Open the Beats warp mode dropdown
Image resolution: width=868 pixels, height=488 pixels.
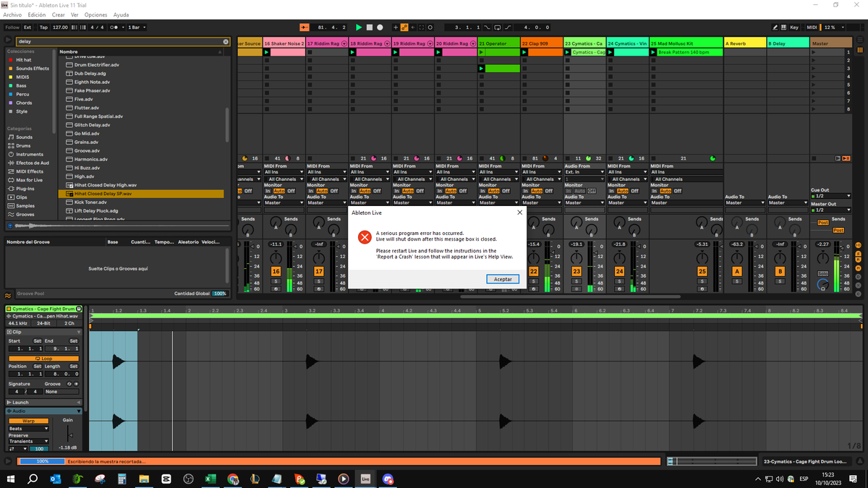pos(28,429)
